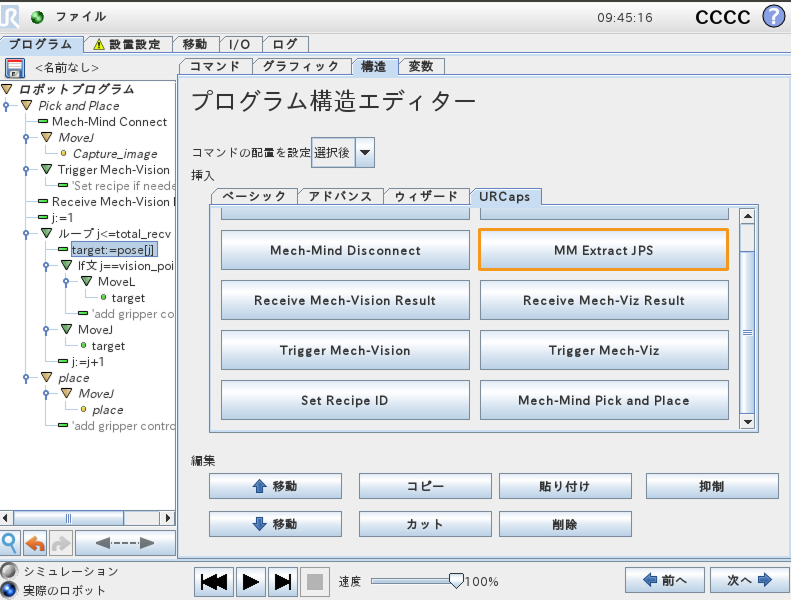Collapse the Pick and Place node
The width and height of the screenshot is (791, 600).
click(27, 105)
